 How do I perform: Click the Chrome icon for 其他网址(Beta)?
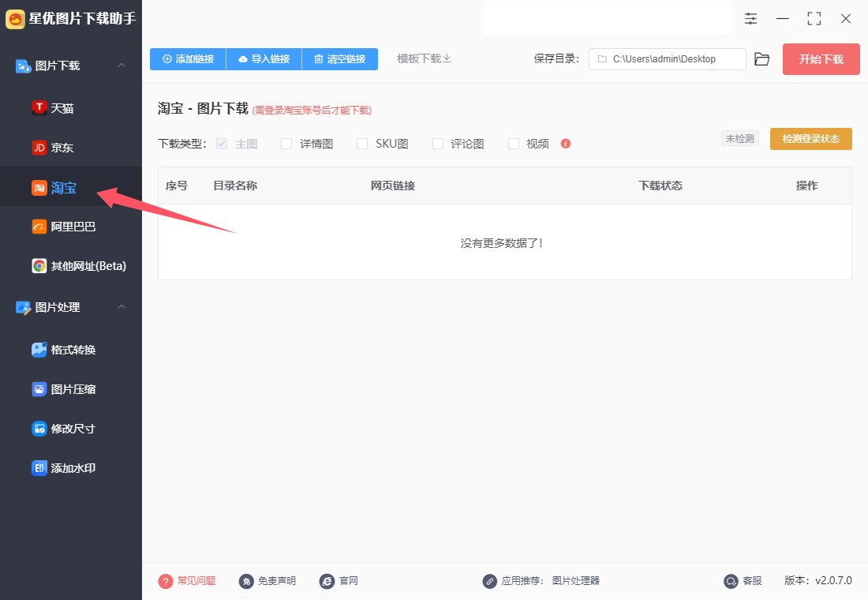click(x=39, y=266)
